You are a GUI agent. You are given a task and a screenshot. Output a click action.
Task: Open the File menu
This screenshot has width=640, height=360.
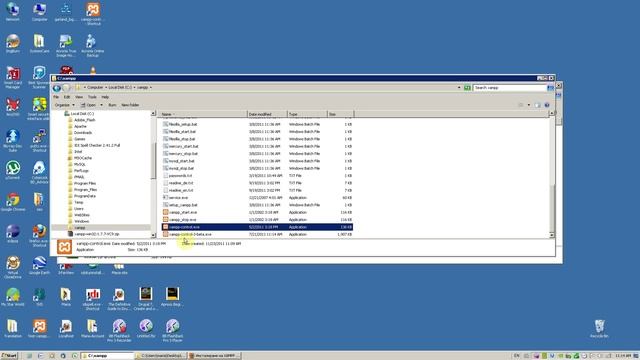56,97
